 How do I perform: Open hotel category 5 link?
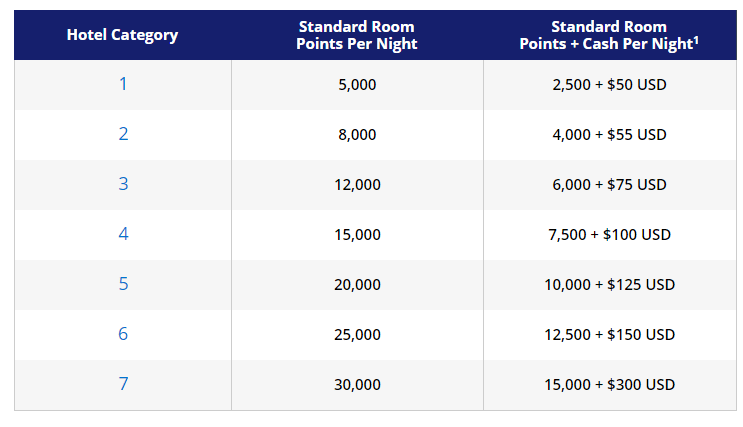[123, 284]
